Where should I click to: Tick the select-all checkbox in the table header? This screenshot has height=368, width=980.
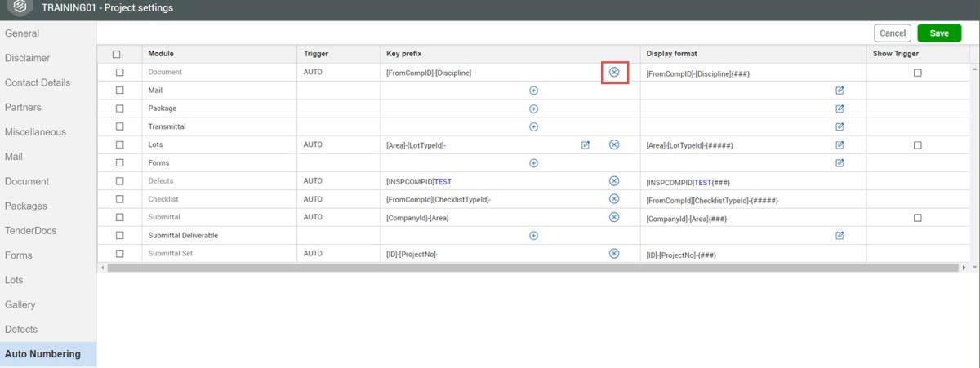pyautogui.click(x=117, y=55)
